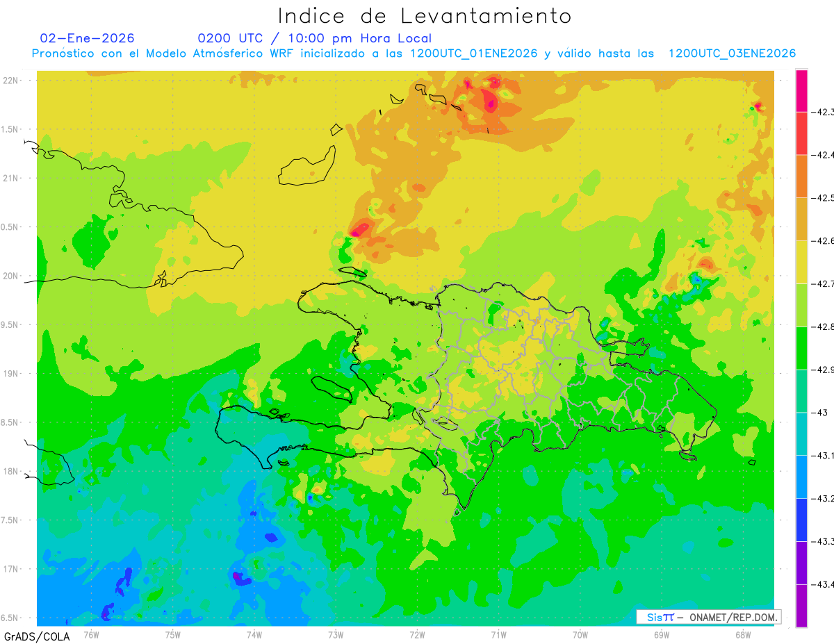The height and width of the screenshot is (644, 834).
Task: Click the 'ONAMET/REP.DOM.' label box
Action: 708,617
